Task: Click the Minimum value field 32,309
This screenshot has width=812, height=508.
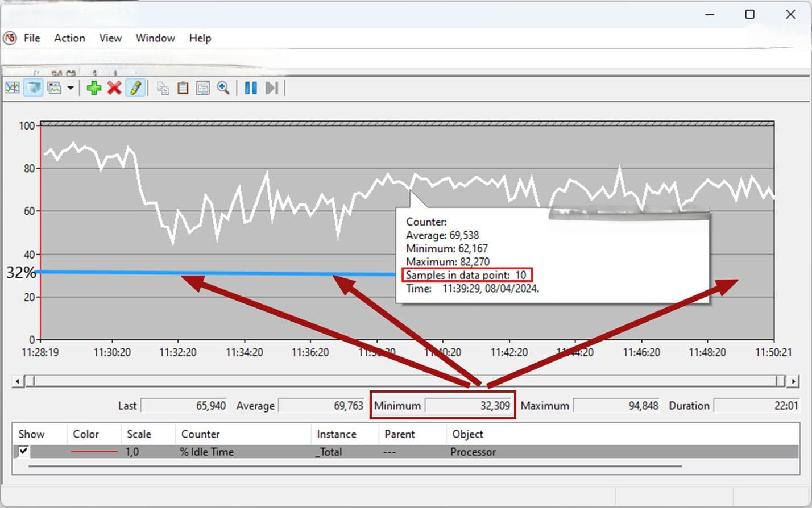Action: [x=469, y=406]
